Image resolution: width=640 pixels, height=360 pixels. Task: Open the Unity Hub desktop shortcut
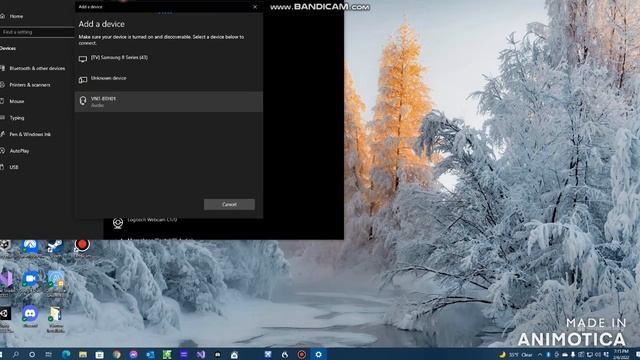(4, 313)
